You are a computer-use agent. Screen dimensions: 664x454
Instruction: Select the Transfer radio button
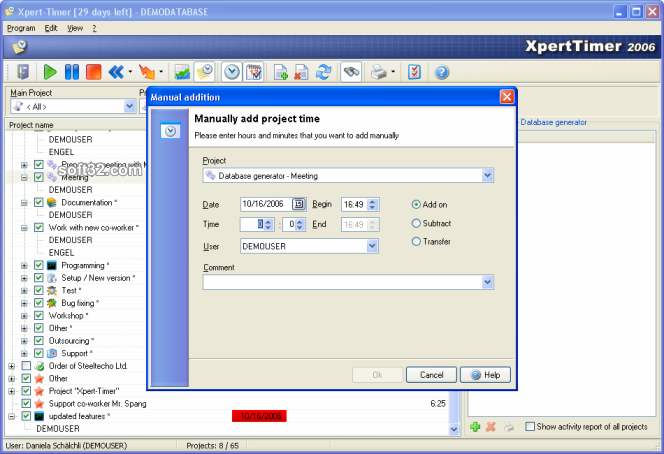tap(416, 241)
